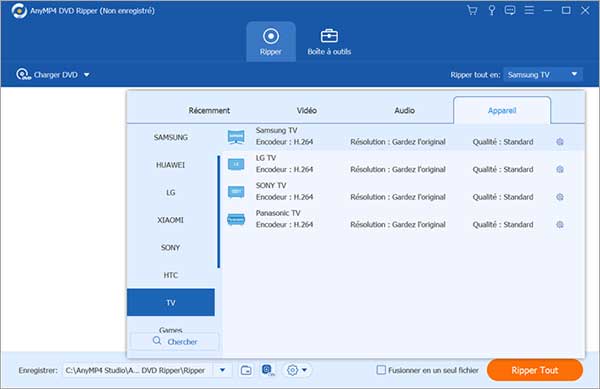This screenshot has width=600, height=389.
Task: Select the Audio tab
Action: point(404,111)
